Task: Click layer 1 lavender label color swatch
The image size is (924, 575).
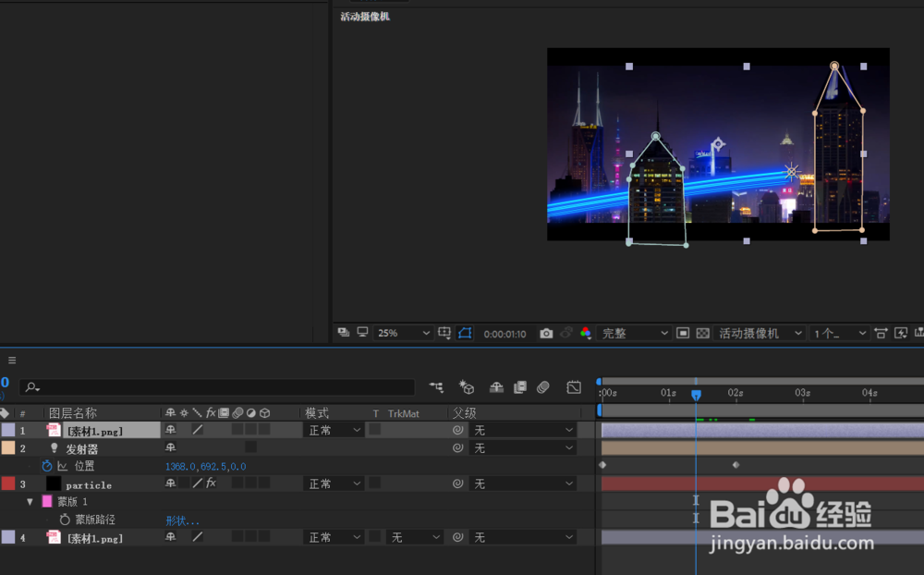Action: tap(8, 430)
